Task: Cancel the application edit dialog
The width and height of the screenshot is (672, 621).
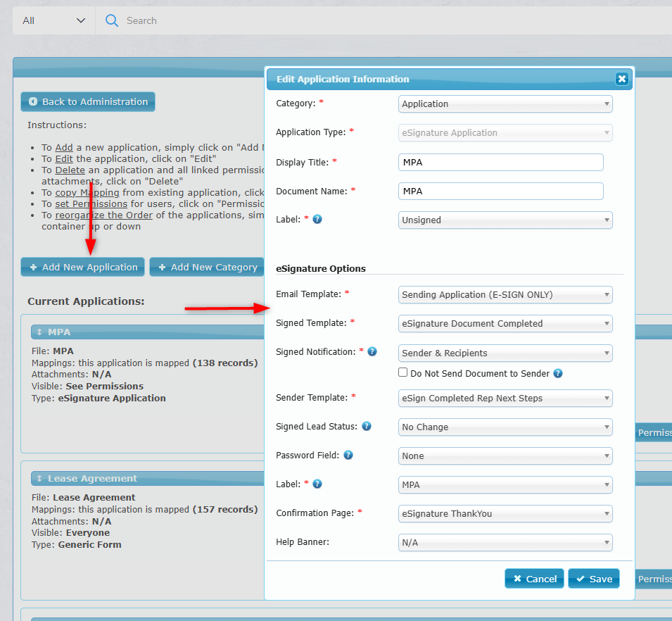Action: coord(534,579)
